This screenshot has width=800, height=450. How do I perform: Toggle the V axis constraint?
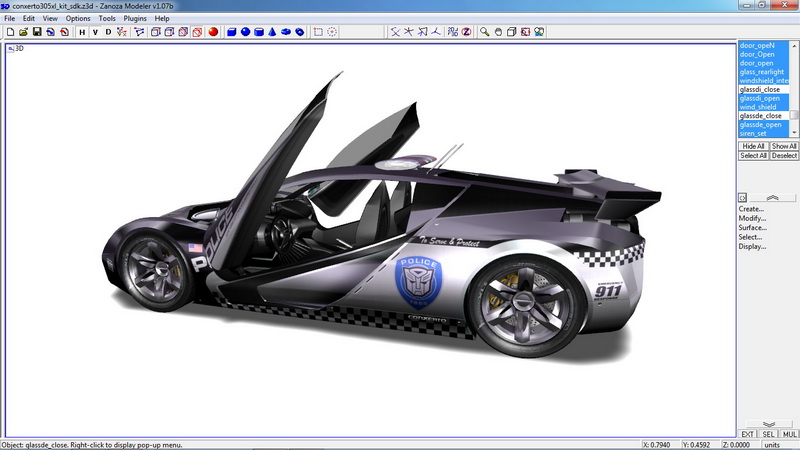tap(95, 32)
